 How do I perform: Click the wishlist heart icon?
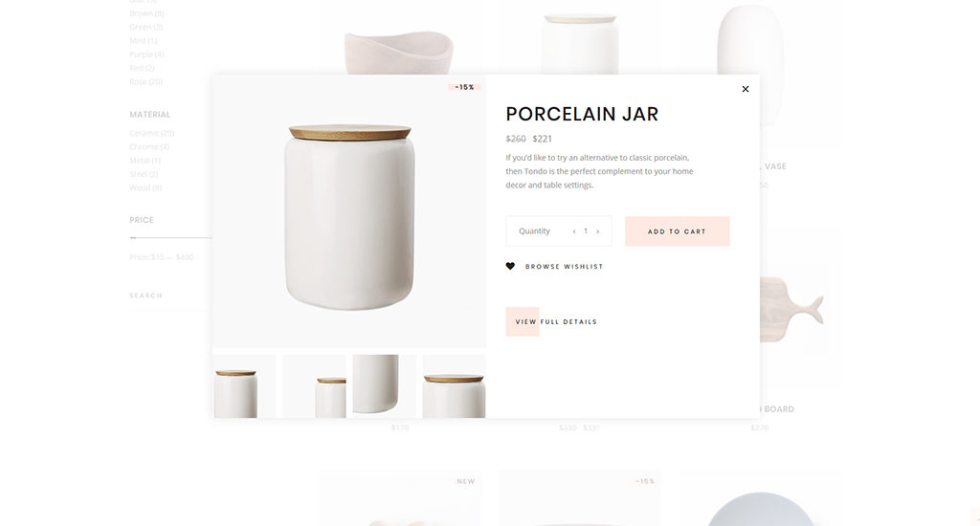510,266
